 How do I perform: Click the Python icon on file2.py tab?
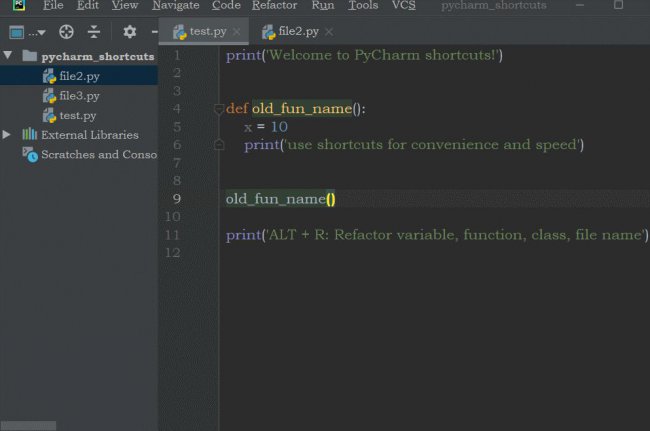269,32
